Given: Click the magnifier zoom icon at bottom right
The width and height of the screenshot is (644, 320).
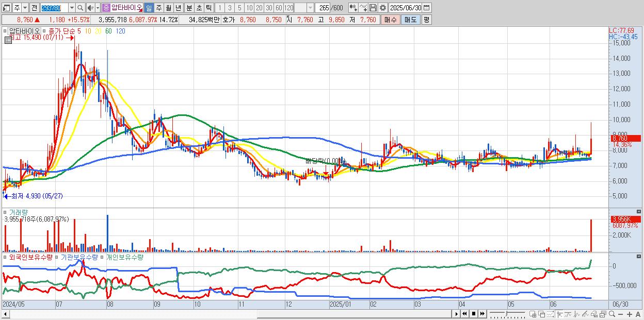Looking at the screenshot, I should 611,314.
